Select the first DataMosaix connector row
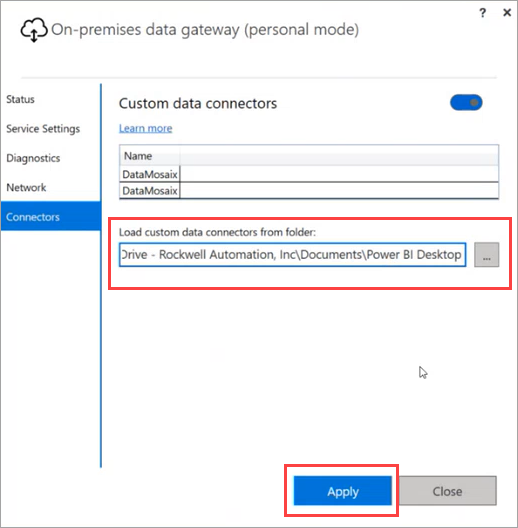This screenshot has width=518, height=528. coord(309,174)
